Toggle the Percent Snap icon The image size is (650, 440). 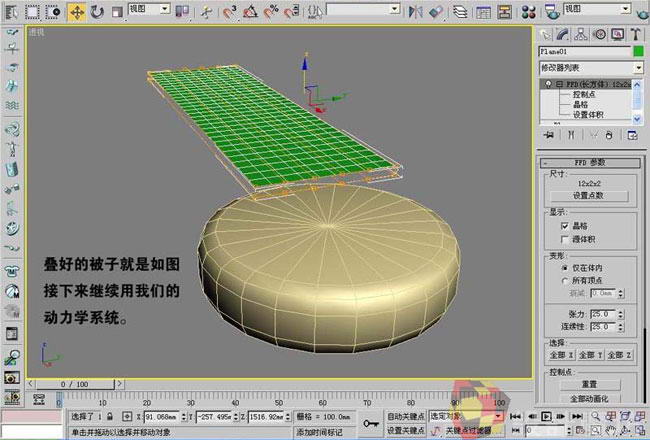point(271,12)
